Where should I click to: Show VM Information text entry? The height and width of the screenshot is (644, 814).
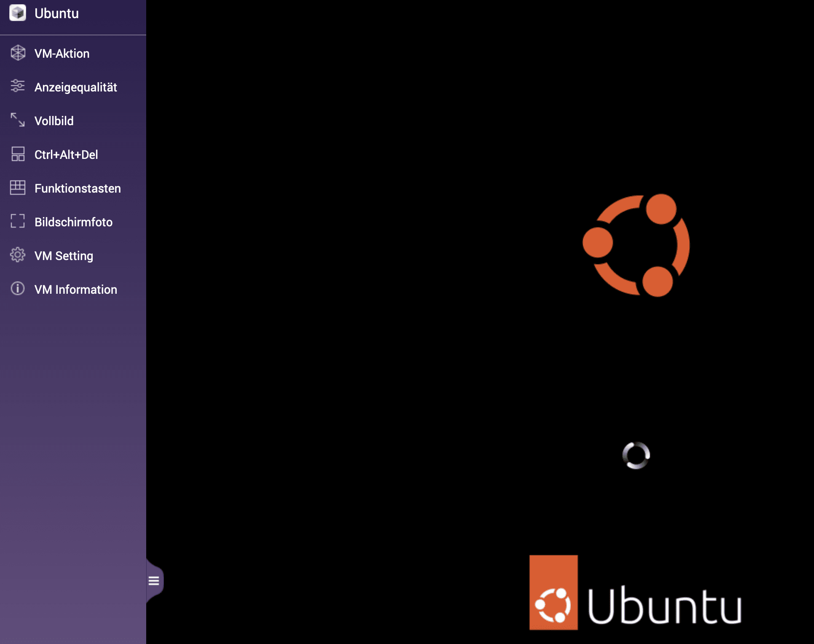pyautogui.click(x=76, y=290)
